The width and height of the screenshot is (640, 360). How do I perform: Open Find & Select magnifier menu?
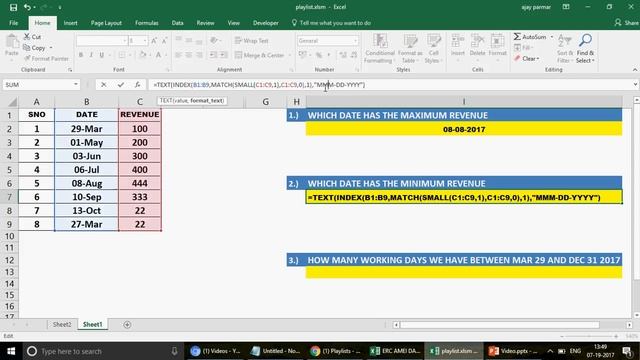[x=585, y=49]
